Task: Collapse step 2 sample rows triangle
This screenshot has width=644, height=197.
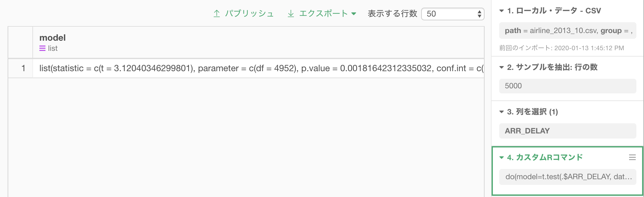Action: point(501,67)
